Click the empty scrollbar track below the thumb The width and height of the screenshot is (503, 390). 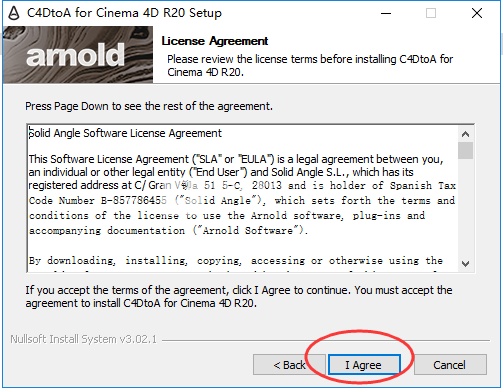click(465, 207)
